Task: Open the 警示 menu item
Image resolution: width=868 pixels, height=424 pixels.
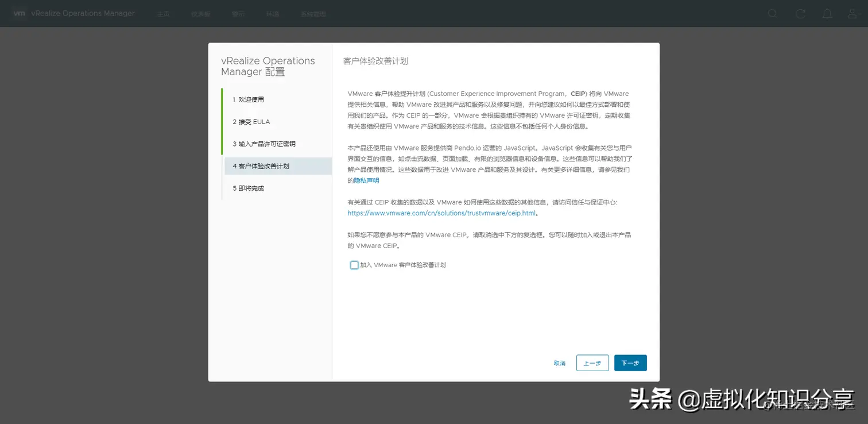Action: [238, 13]
